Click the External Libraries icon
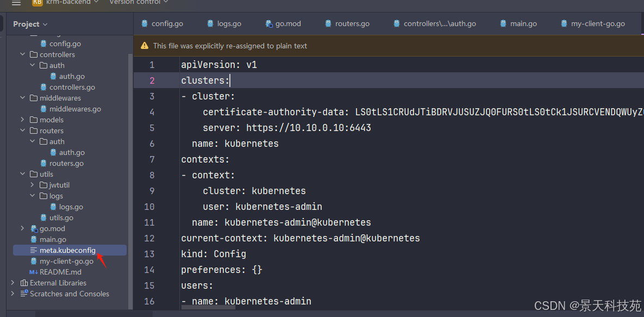 (24, 283)
